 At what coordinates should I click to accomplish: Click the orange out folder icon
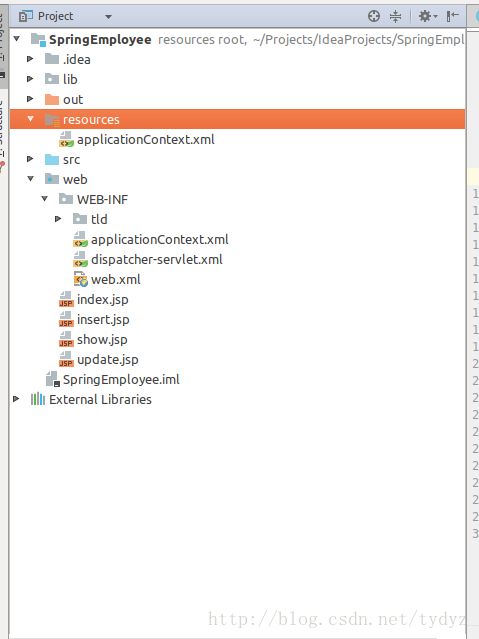tap(52, 99)
